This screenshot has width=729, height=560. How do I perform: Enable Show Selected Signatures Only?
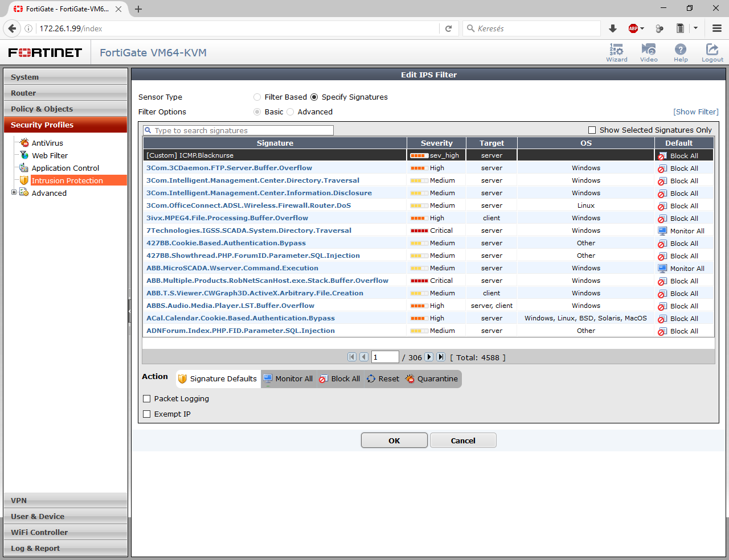coord(592,130)
